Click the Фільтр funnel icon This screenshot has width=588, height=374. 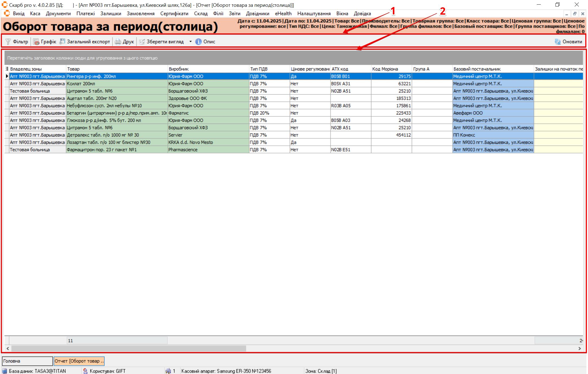[8, 42]
